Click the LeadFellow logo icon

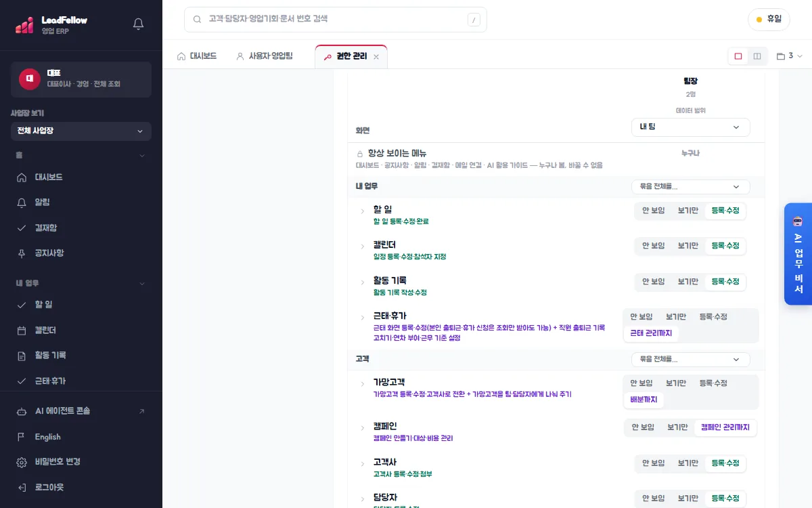tap(25, 25)
